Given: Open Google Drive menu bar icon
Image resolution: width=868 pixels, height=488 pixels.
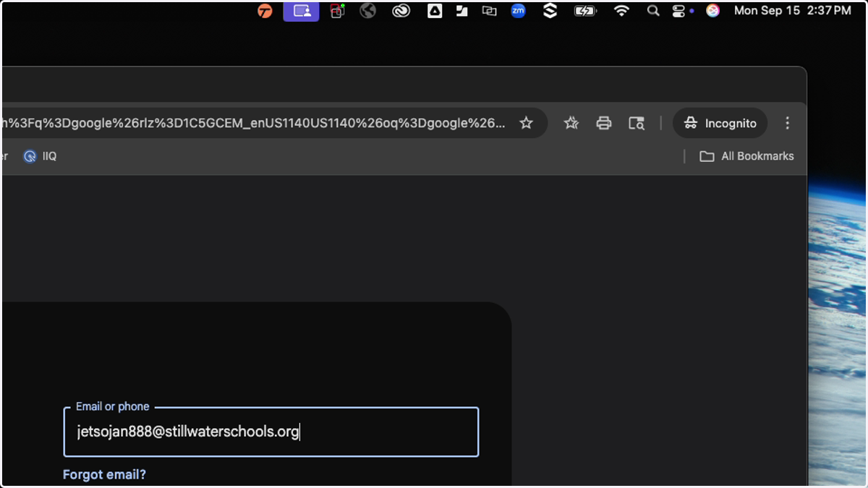Looking at the screenshot, I should click(x=435, y=11).
